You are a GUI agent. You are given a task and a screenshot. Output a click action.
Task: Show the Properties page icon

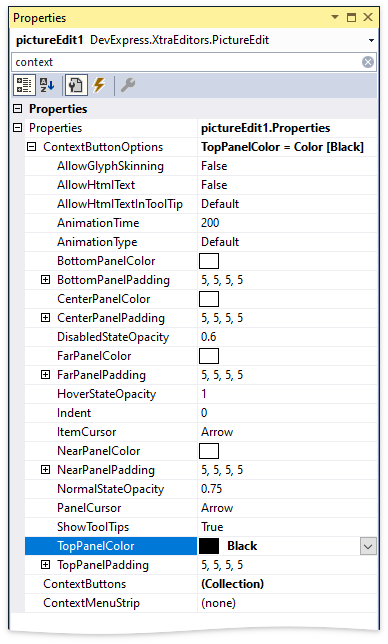point(76,85)
